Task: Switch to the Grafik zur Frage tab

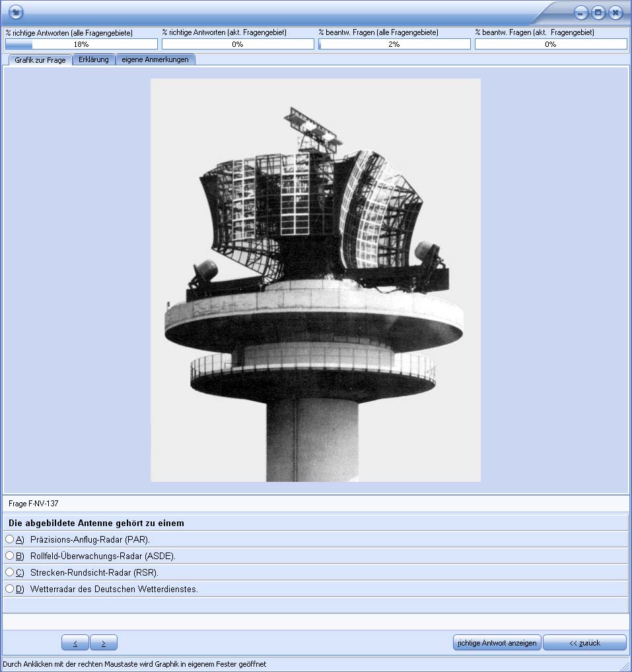Action: point(40,60)
